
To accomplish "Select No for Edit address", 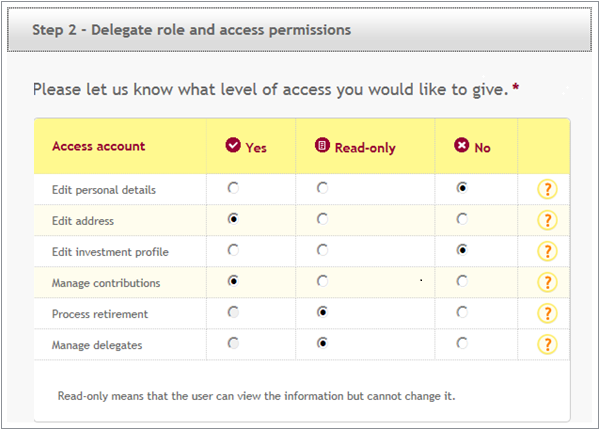I will click(x=462, y=219).
